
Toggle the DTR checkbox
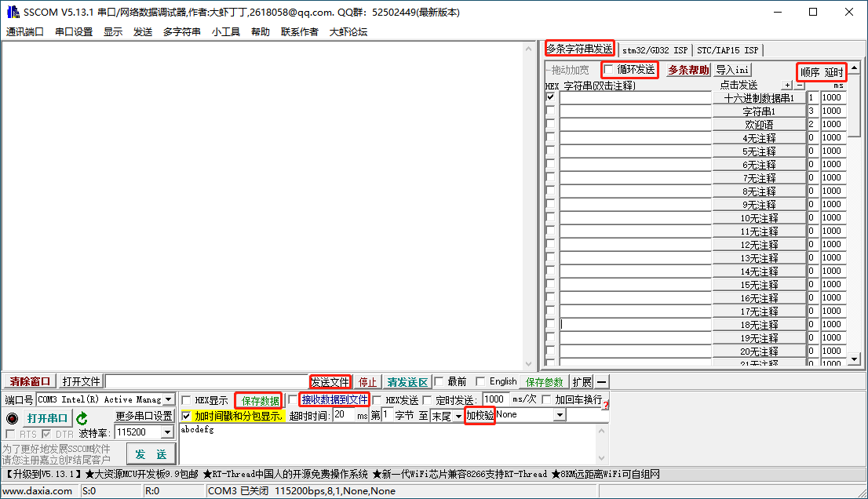pos(46,434)
